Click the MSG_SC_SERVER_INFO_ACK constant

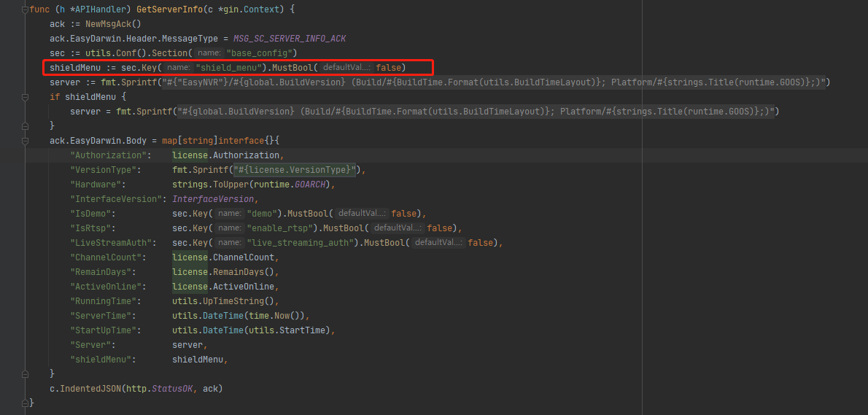coord(290,39)
